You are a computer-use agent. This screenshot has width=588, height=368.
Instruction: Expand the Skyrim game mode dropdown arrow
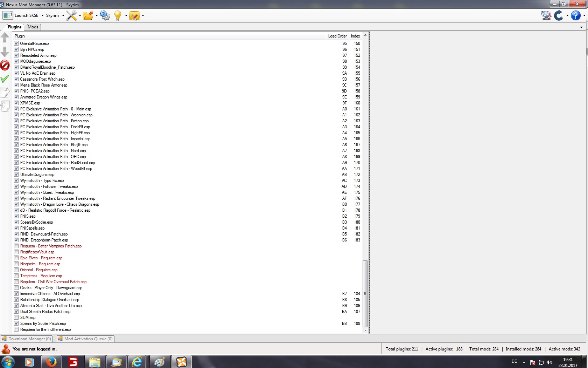coord(63,16)
